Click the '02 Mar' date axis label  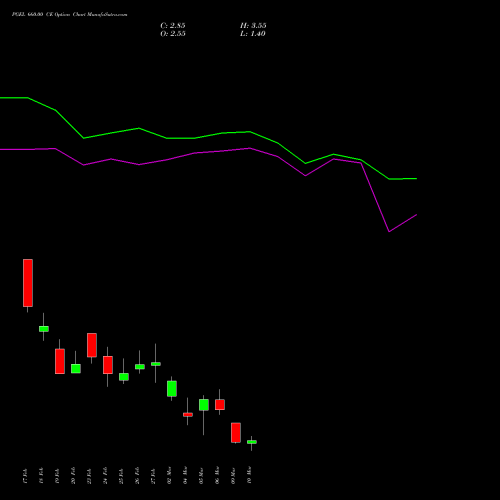coord(169,475)
